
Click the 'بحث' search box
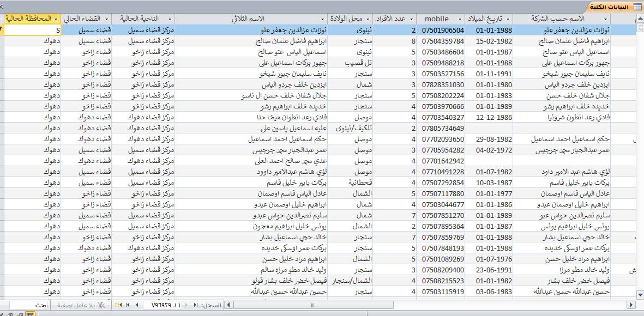coord(29,305)
